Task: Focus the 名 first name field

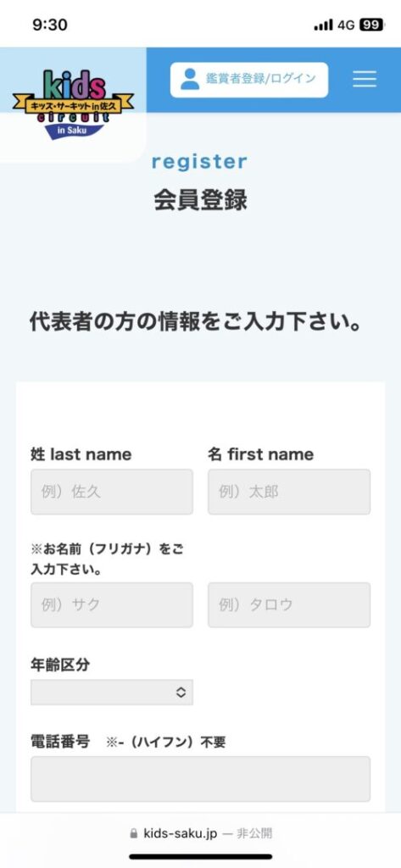Action: pyautogui.click(x=289, y=492)
